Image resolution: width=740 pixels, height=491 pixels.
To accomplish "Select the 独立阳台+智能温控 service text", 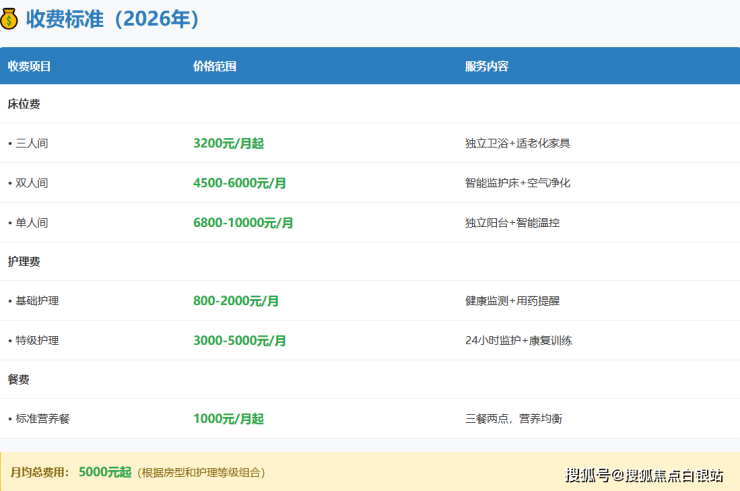I will (512, 222).
